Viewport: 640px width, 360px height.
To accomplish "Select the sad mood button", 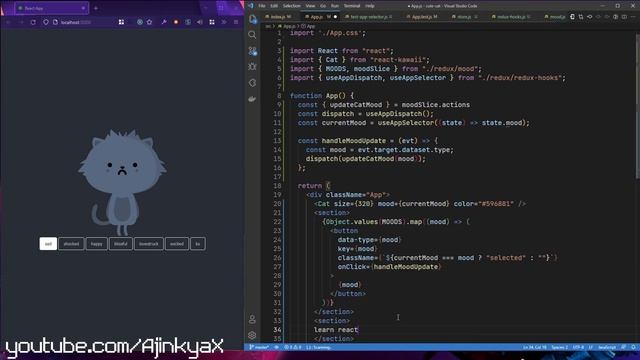I will [48, 244].
